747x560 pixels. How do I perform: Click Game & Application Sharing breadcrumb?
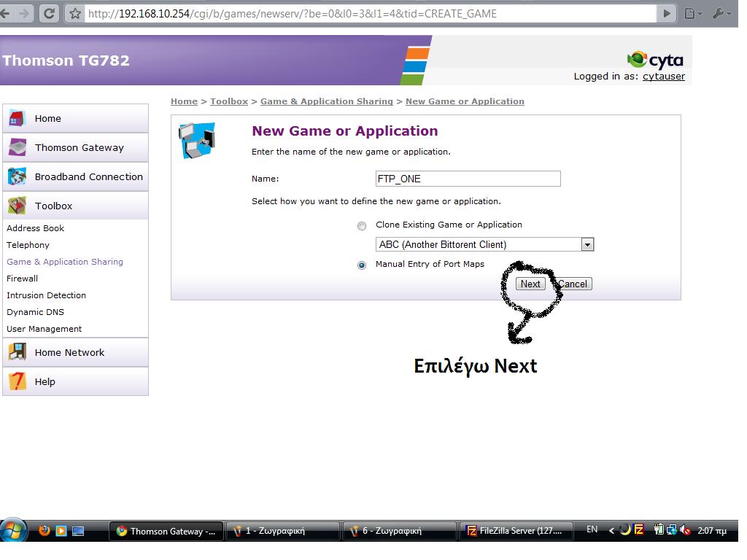tap(327, 101)
